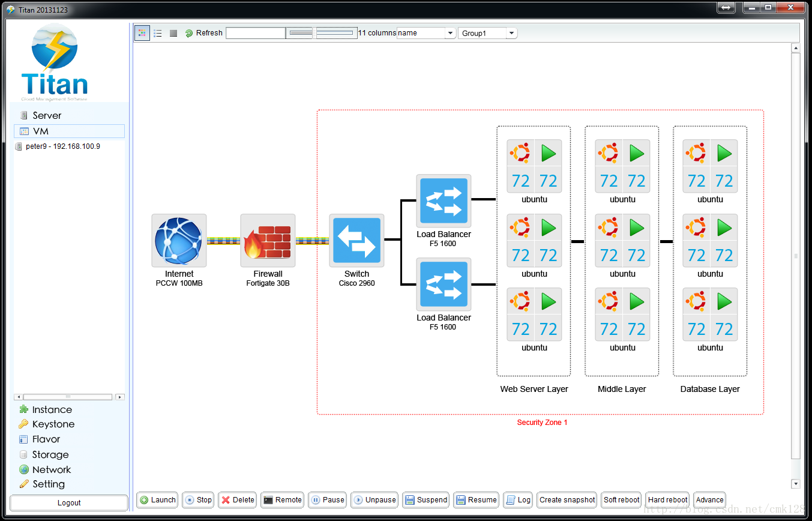This screenshot has width=812, height=521.
Task: Switch to the icon grid view mode
Action: coord(142,33)
